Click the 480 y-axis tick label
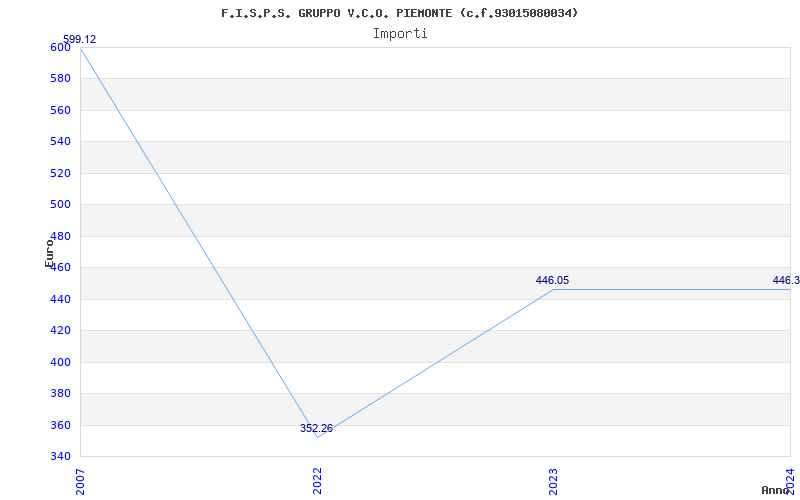This screenshot has width=800, height=500. coord(61,236)
